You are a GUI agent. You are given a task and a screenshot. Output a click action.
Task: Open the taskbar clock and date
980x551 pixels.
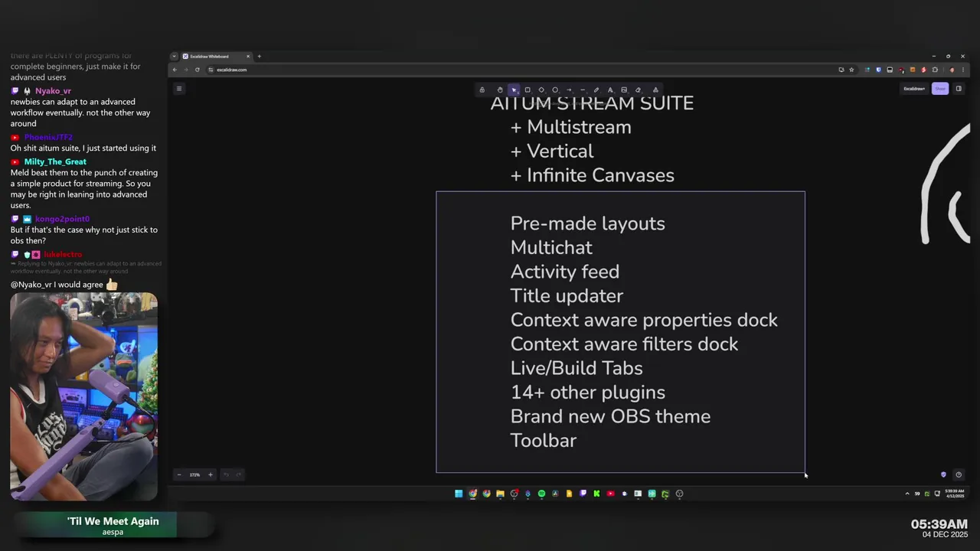(x=954, y=494)
